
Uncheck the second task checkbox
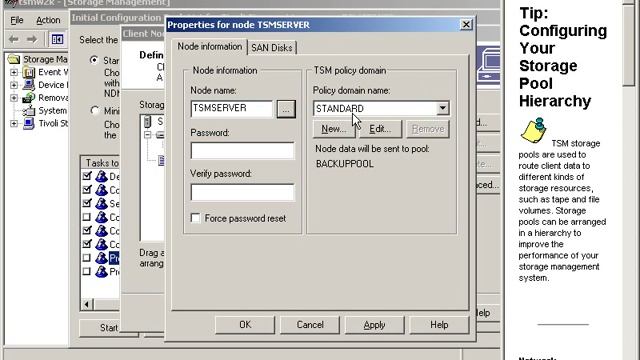87,189
